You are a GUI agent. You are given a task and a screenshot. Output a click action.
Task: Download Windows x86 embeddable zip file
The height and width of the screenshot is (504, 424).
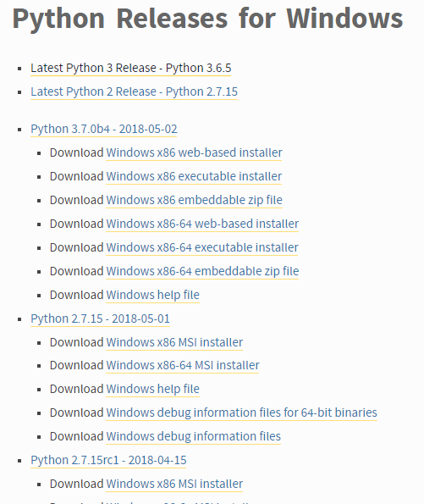click(x=194, y=200)
